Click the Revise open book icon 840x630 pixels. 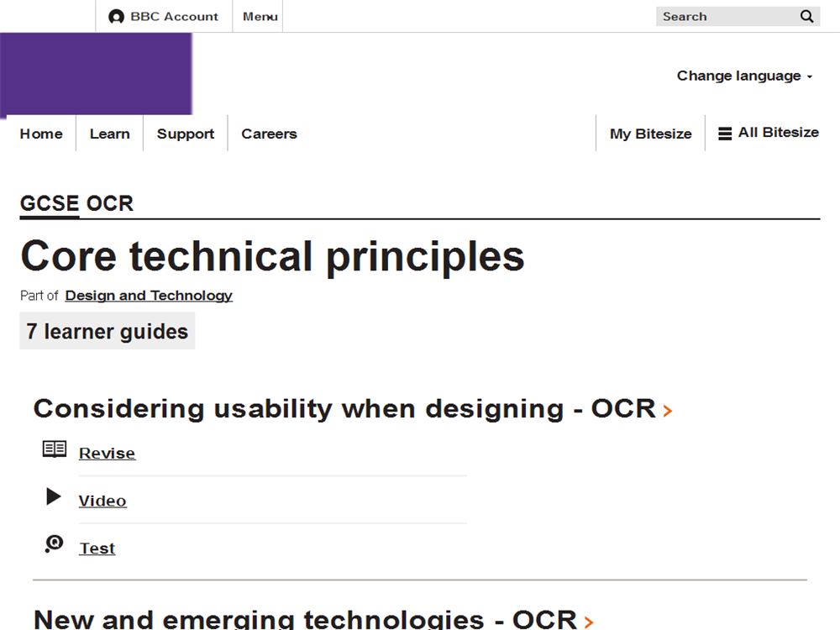click(x=55, y=449)
